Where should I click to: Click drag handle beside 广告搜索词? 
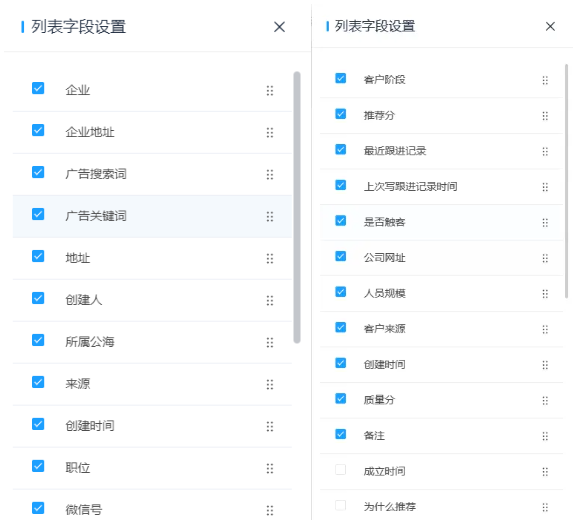(270, 175)
